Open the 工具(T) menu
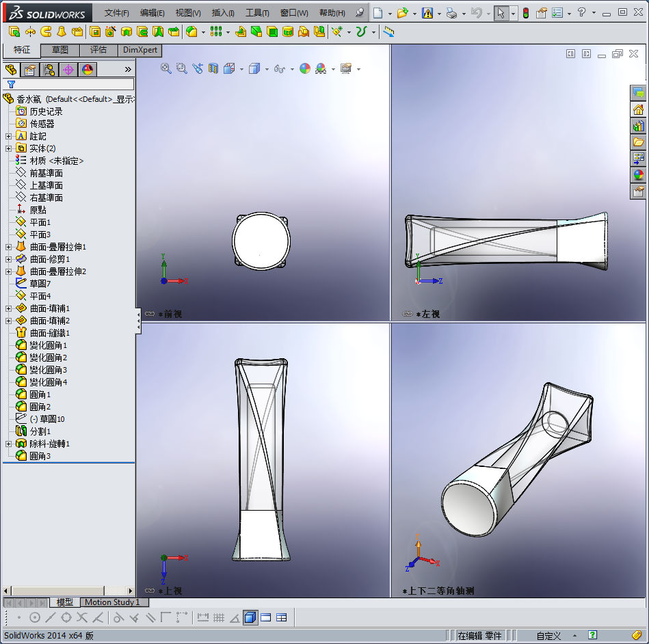This screenshot has height=644, width=649. tap(257, 13)
